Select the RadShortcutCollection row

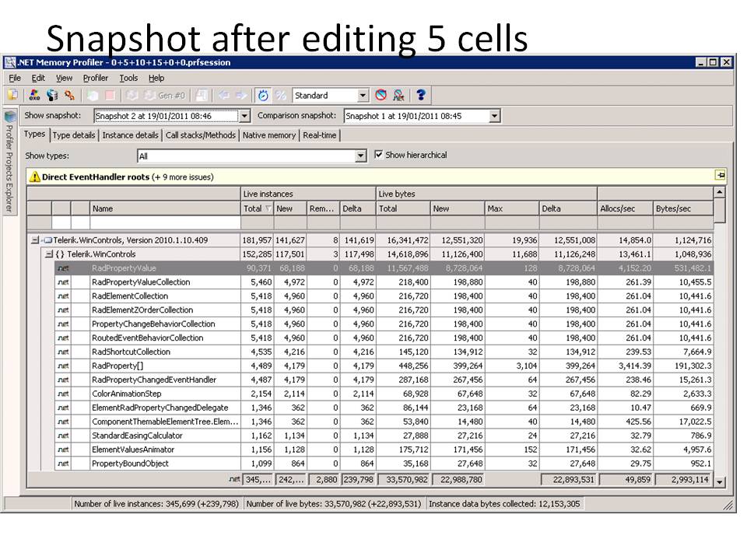pos(384,352)
